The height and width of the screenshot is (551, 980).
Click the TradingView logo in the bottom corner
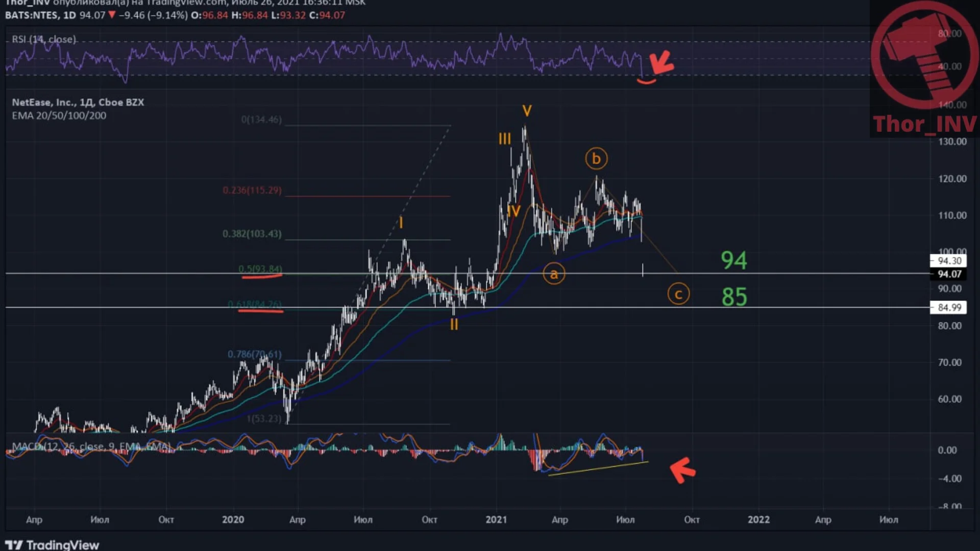(x=52, y=545)
